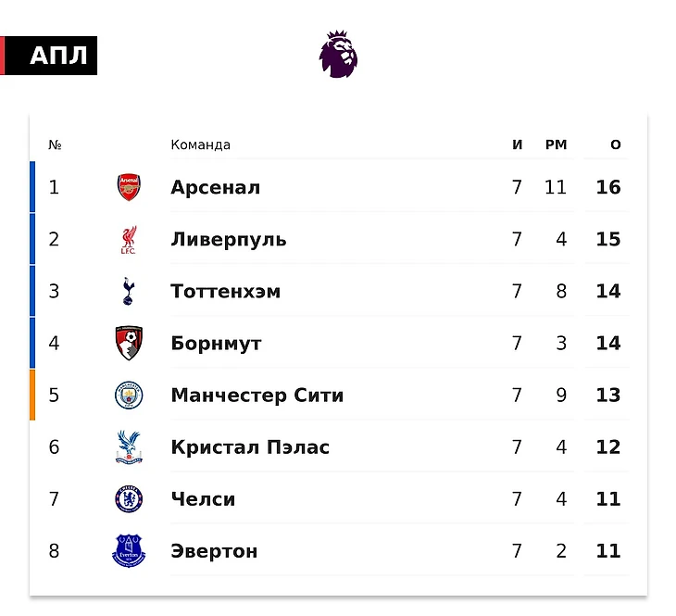Open the АПЛ league tab
This screenshot has height=616, width=676.
tap(57, 57)
